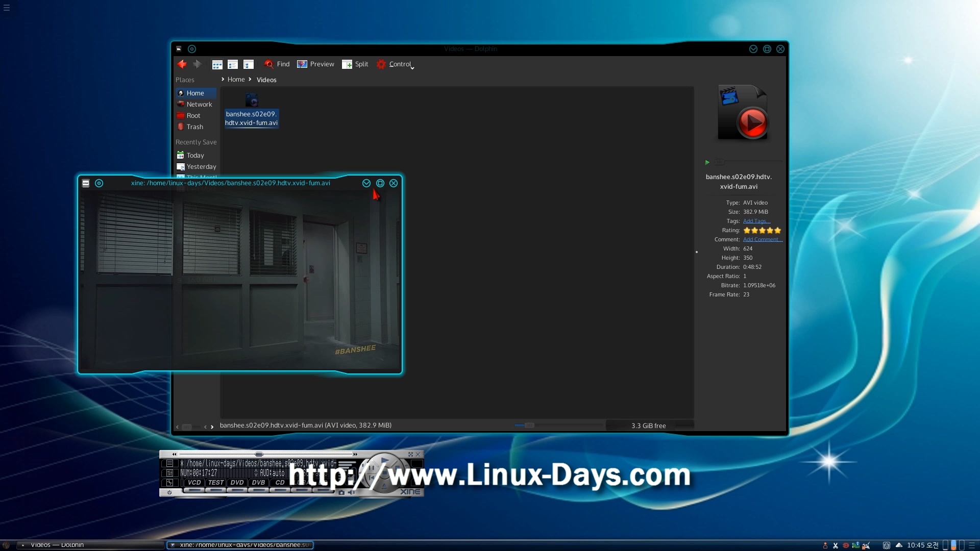
Task: Click the Dolphin zoom slider in status bar
Action: 558,425
